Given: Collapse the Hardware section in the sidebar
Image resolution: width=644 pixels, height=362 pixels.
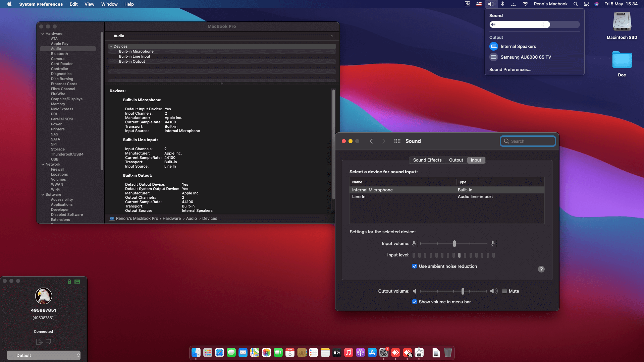Looking at the screenshot, I should point(43,34).
